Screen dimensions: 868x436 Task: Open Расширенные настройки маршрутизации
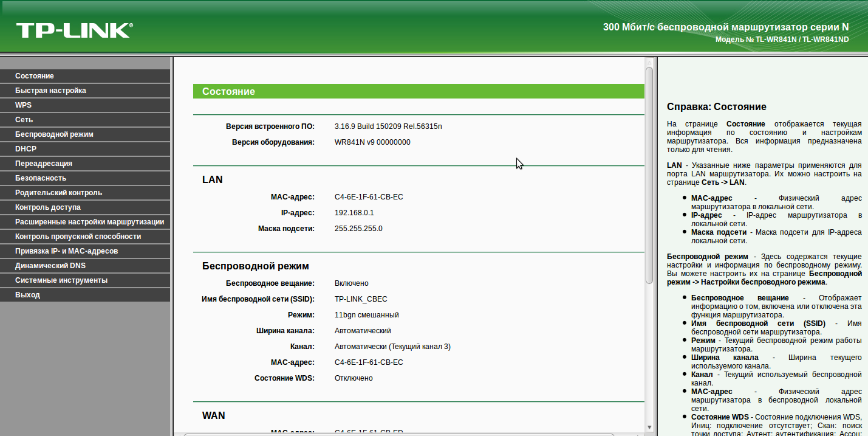(85, 222)
